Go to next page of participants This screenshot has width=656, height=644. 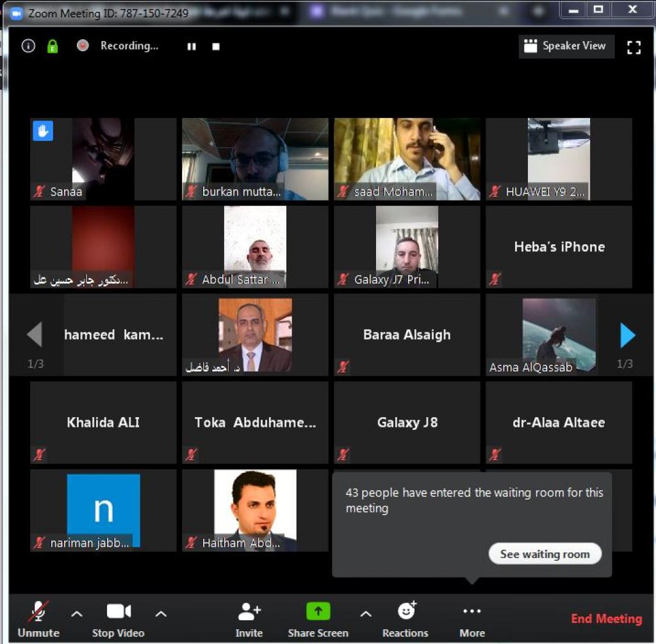coord(628,334)
